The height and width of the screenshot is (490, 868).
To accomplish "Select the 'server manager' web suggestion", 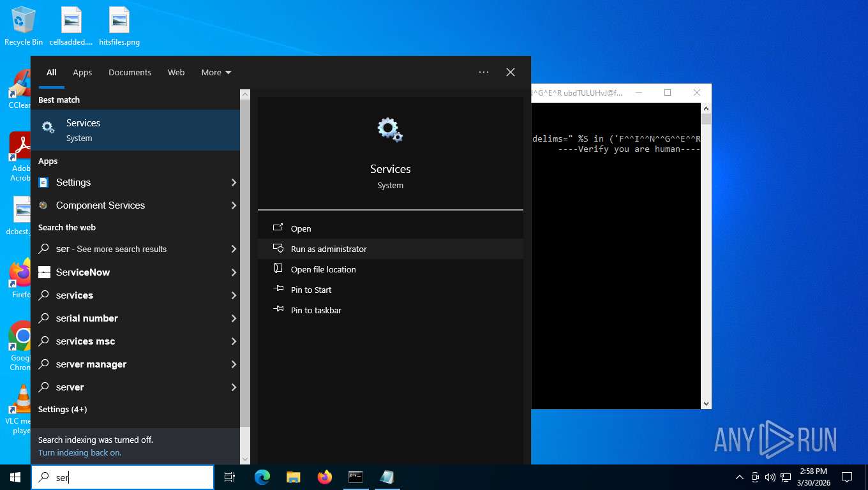I will point(135,364).
